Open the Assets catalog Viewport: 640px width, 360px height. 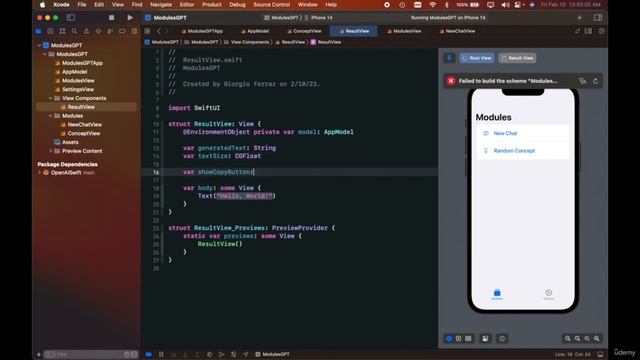click(x=70, y=142)
